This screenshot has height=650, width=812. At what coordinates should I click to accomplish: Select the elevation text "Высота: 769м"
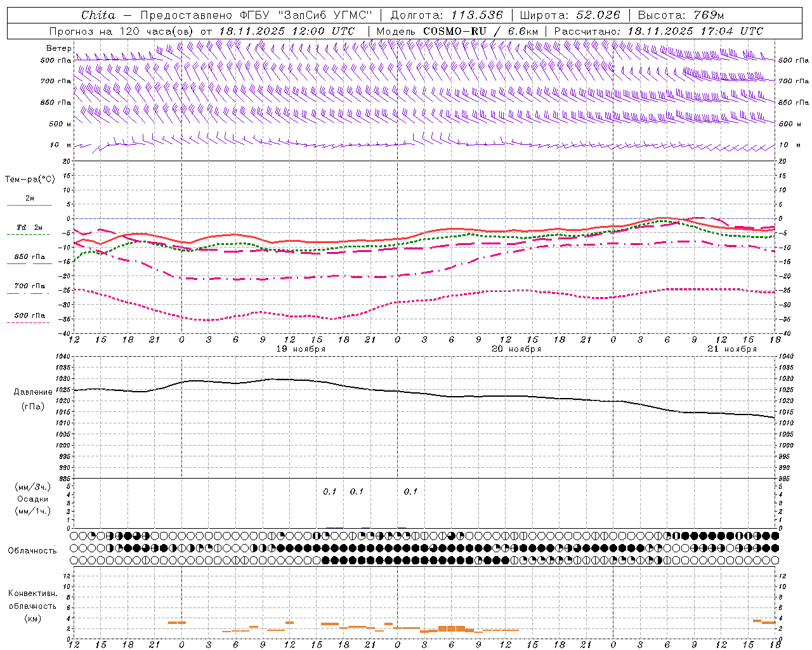tap(681, 15)
